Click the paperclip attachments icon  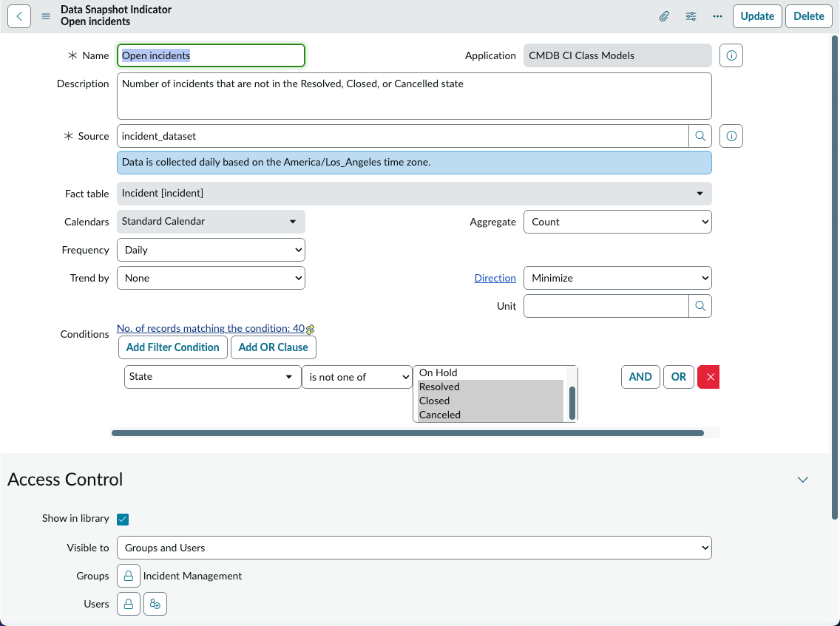pos(664,16)
